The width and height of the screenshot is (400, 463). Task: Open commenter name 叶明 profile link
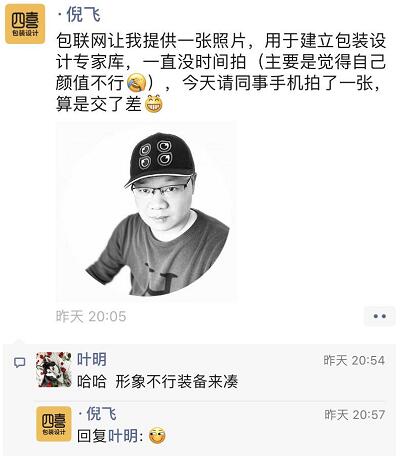click(x=92, y=360)
